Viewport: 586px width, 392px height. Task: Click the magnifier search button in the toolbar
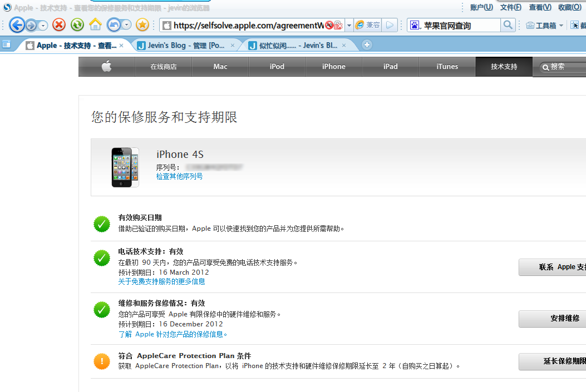tap(508, 25)
